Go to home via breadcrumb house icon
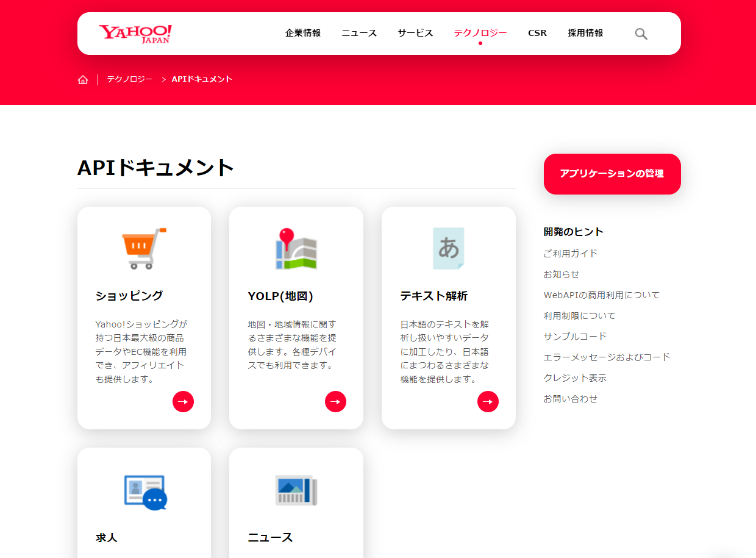The width and height of the screenshot is (756, 558). [x=83, y=79]
